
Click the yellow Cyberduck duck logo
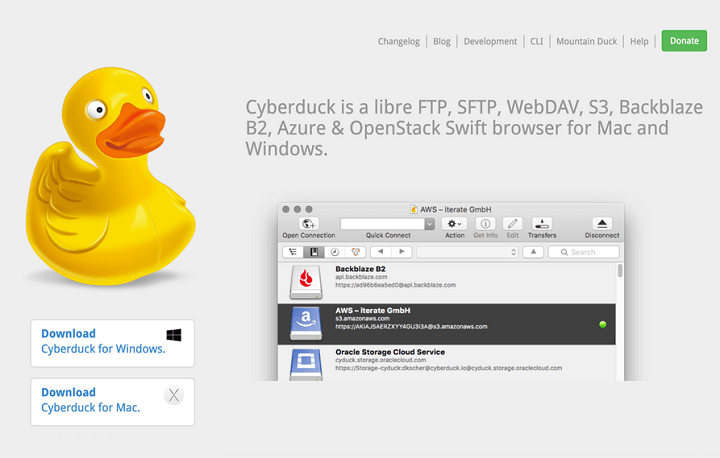110,176
